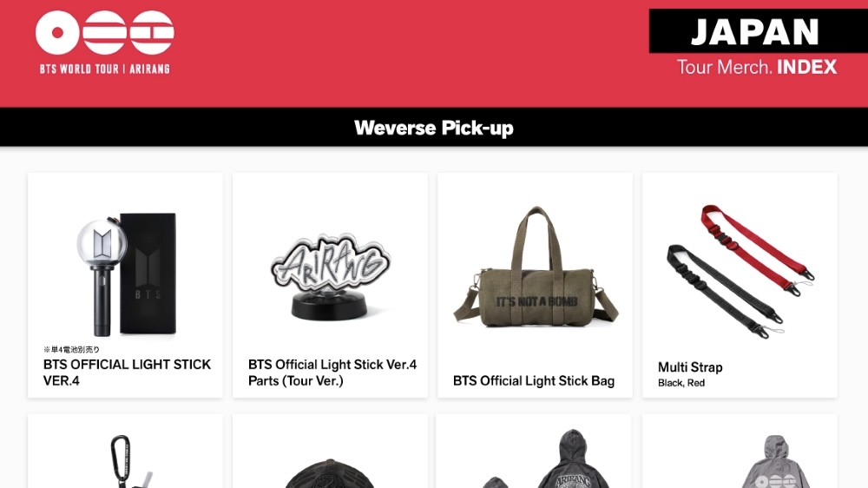Image resolution: width=868 pixels, height=488 pixels.
Task: View the red Multi Strap image
Action: [757, 250]
